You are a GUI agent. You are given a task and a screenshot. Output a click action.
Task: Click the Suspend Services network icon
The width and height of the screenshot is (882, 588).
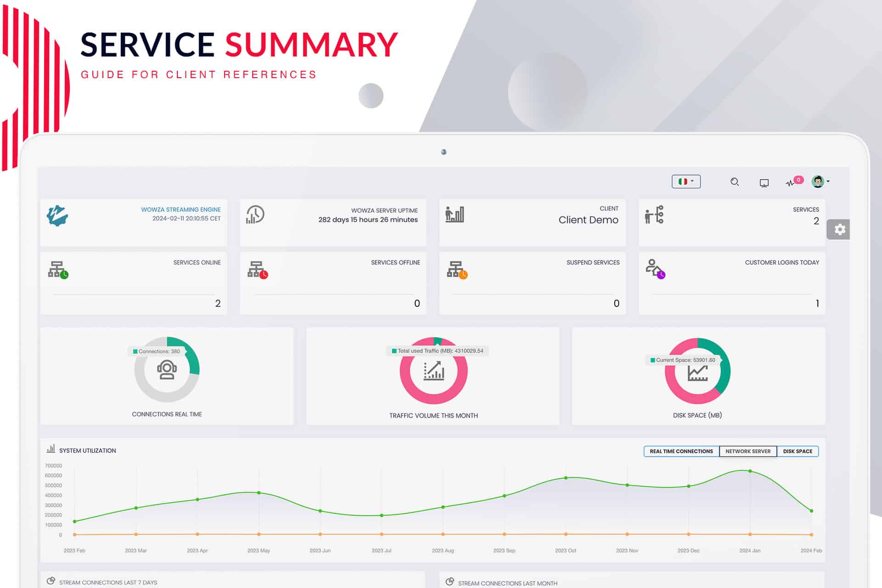pos(457,270)
